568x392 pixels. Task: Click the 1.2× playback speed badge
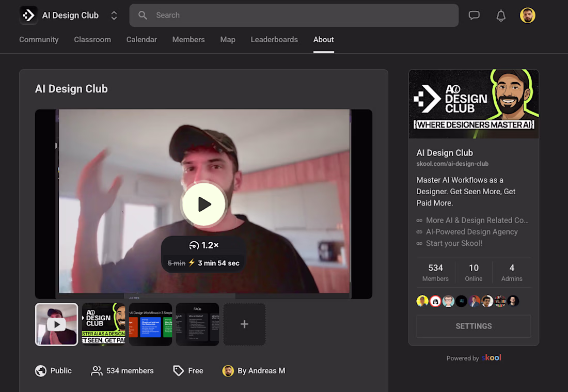click(x=204, y=245)
